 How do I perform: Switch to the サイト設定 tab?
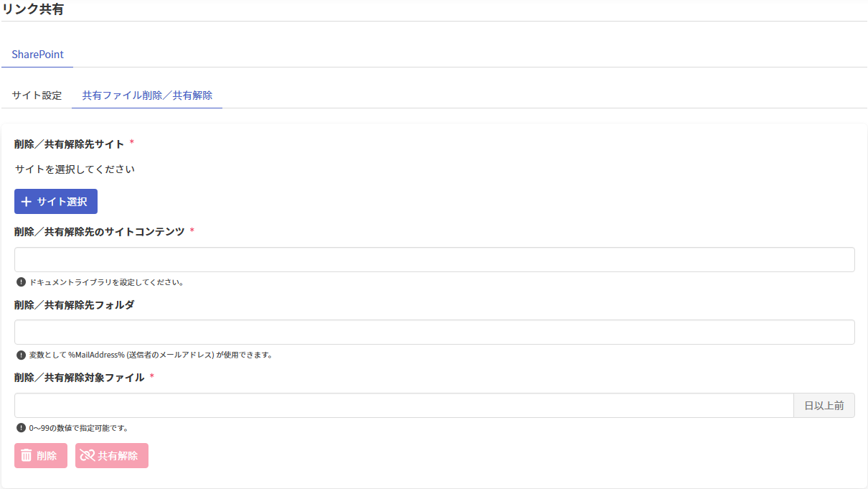click(x=37, y=96)
